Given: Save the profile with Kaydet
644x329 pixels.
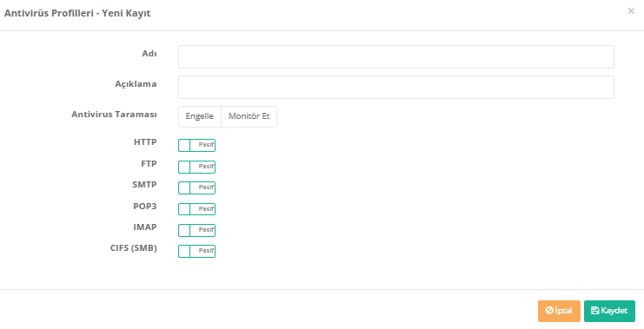Looking at the screenshot, I should point(609,311).
